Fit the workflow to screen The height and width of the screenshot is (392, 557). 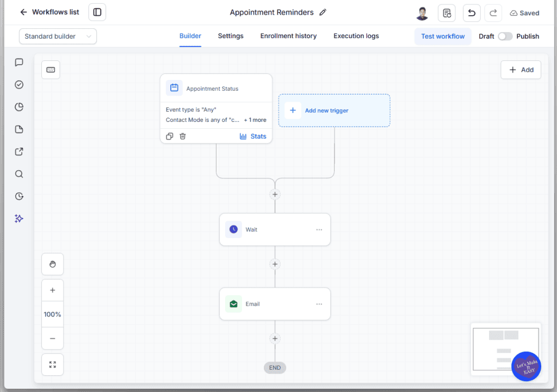pos(53,365)
